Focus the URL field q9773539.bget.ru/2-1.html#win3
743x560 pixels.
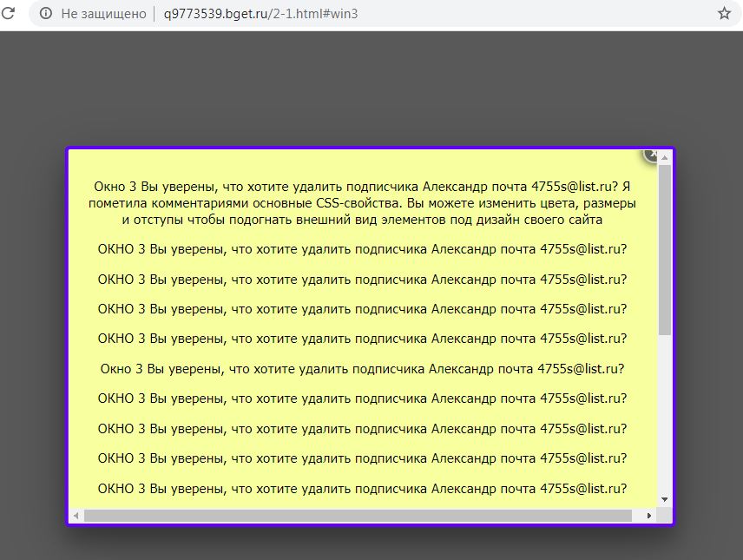coord(260,14)
